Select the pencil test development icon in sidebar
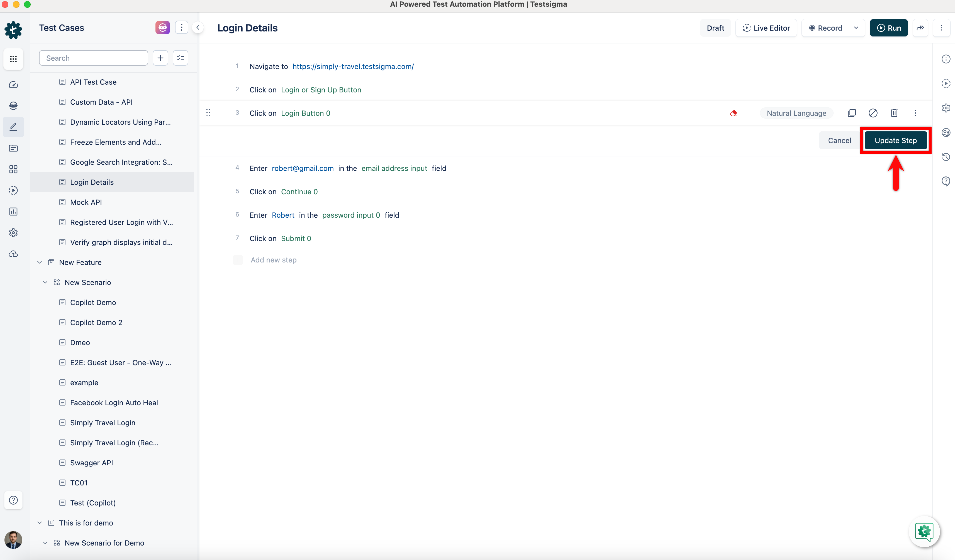 click(13, 127)
